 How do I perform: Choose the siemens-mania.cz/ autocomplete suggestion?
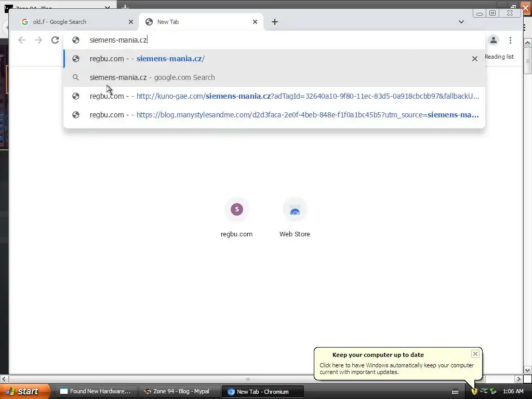pos(274,59)
